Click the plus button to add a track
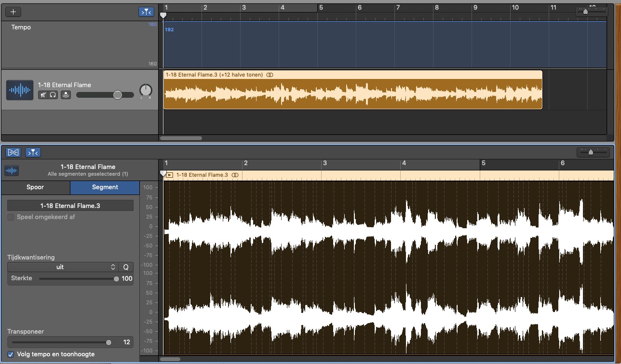Image resolution: width=621 pixels, height=364 pixels. (x=13, y=12)
